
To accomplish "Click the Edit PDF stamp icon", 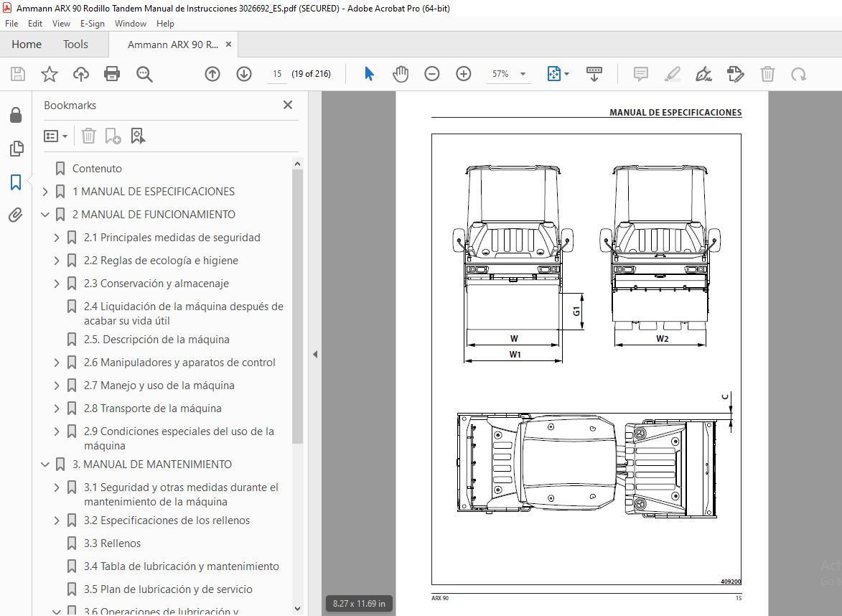I will 735,74.
